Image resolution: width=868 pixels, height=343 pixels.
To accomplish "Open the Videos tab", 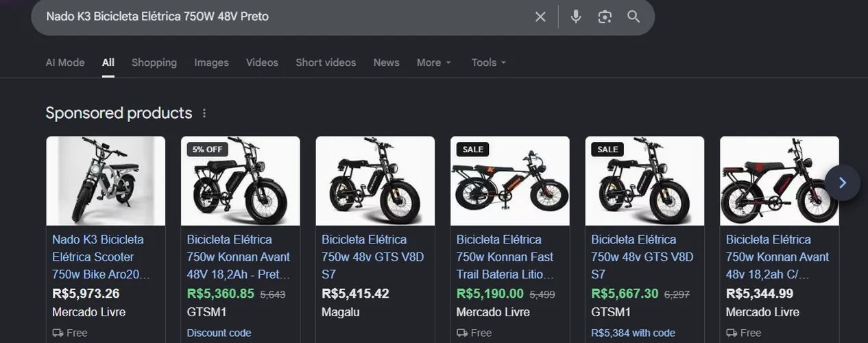I will coord(262,62).
